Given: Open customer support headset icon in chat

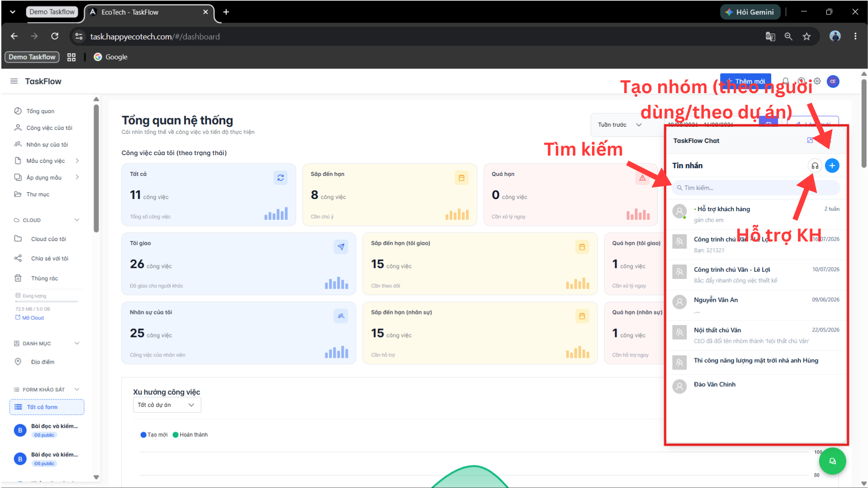Looking at the screenshot, I should (815, 166).
